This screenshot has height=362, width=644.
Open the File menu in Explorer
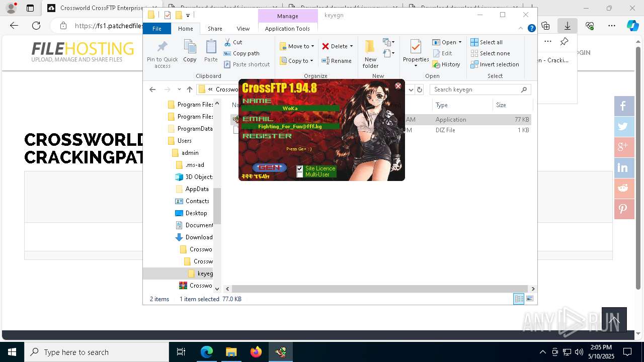[157, 29]
